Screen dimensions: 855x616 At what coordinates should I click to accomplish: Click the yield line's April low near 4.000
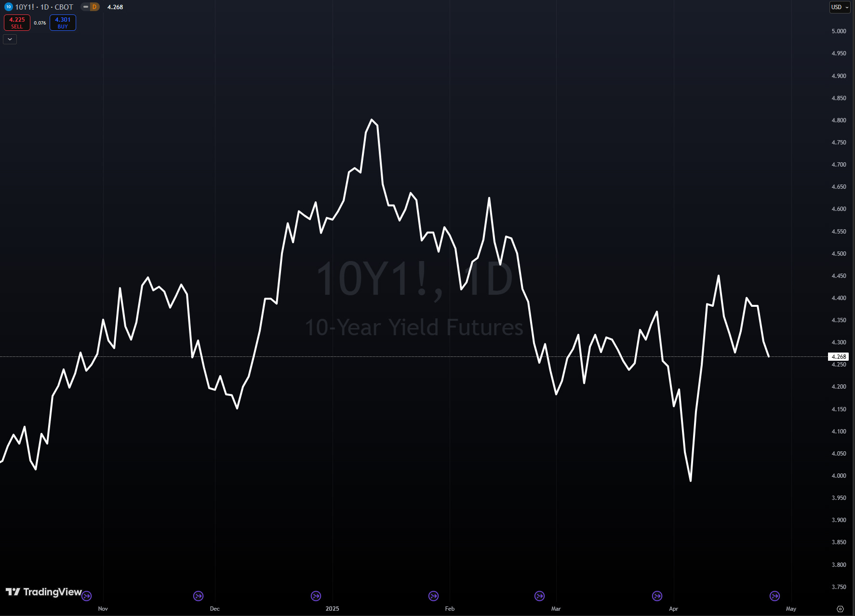click(691, 480)
